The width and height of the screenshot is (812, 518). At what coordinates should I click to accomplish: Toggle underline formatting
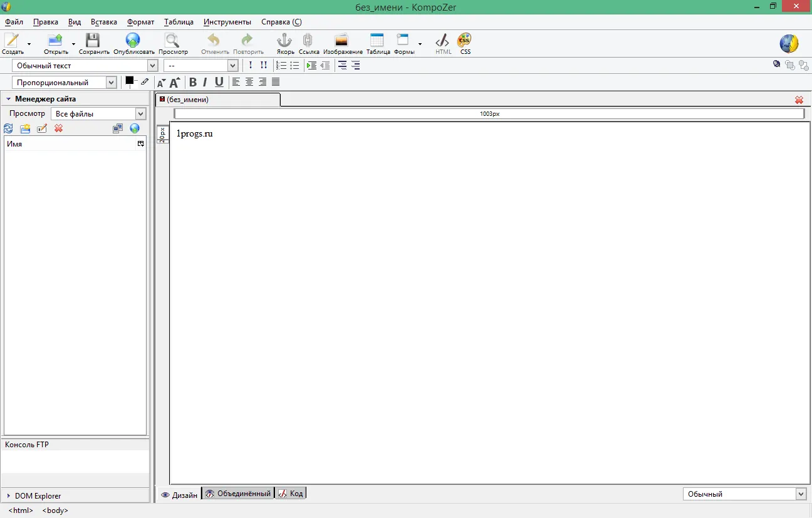(x=219, y=82)
